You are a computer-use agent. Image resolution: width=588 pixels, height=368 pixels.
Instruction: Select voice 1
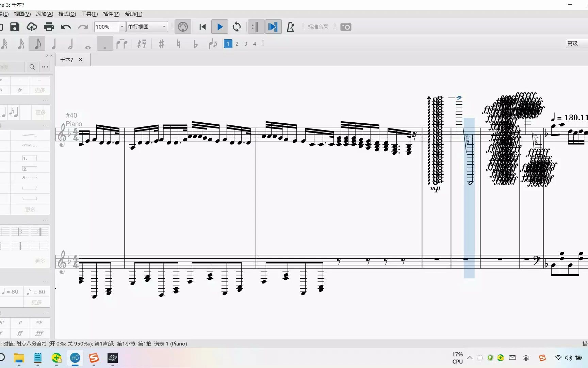[228, 44]
